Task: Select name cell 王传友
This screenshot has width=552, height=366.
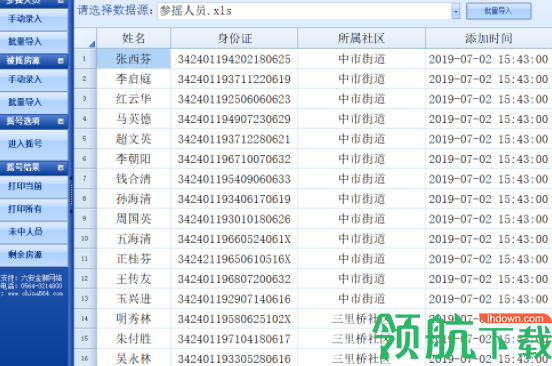Action: [x=134, y=279]
